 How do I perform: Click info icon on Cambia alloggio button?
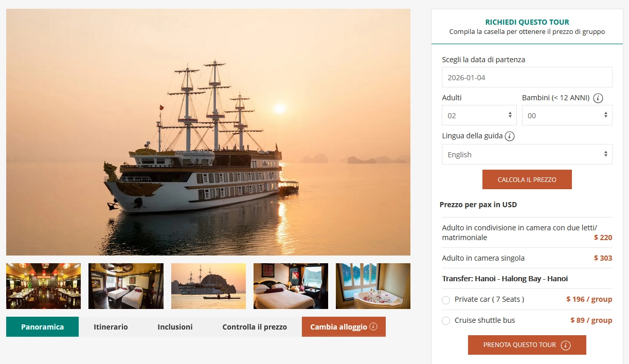pyautogui.click(x=373, y=326)
